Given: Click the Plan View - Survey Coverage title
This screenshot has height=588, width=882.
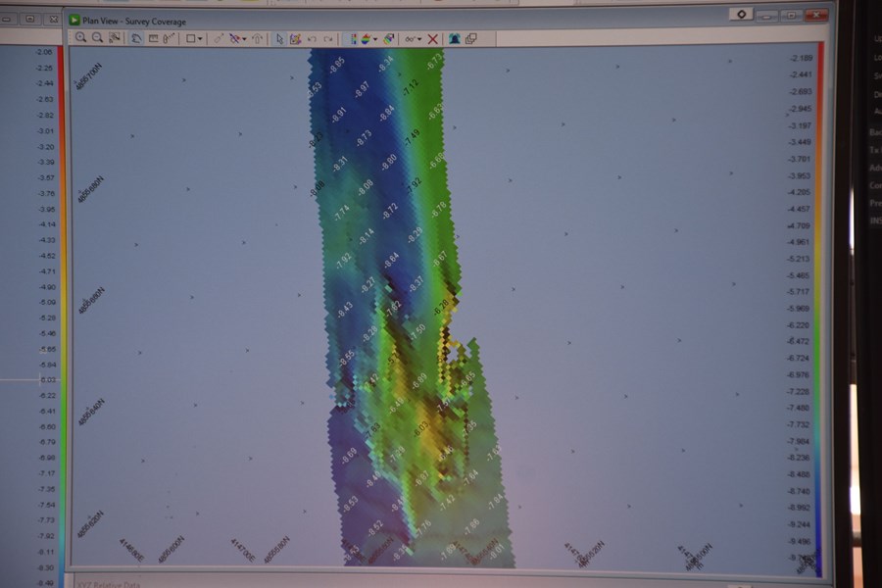Looking at the screenshot, I should [134, 20].
